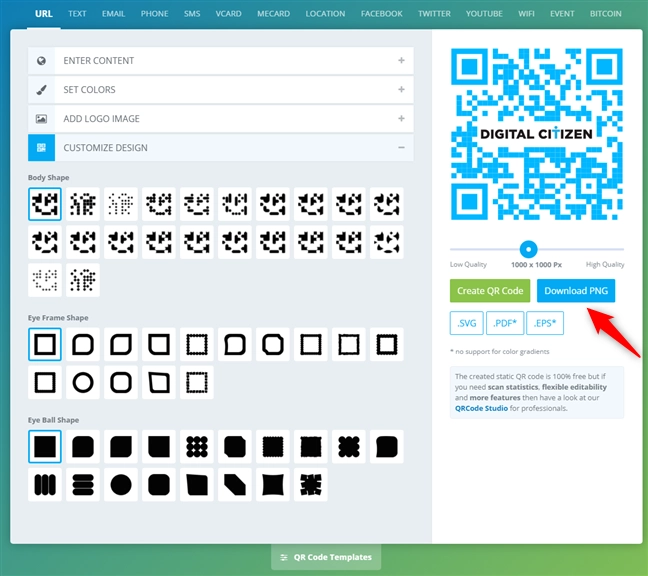The height and width of the screenshot is (576, 648).
Task: Collapse Customize Design with the minus sign
Action: [401, 148]
